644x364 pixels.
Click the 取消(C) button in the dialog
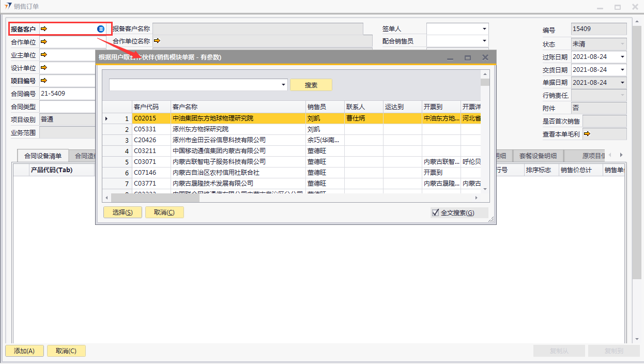pyautogui.click(x=164, y=212)
